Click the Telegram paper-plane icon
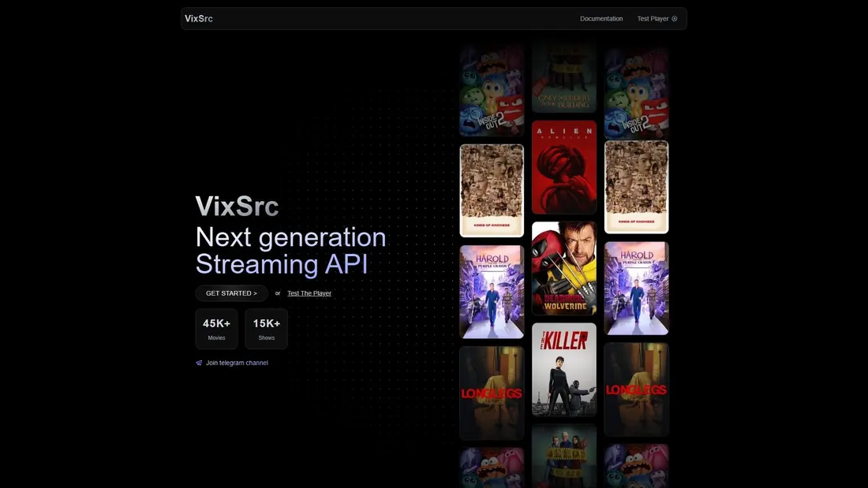Viewport: 868px width, 488px height. tap(199, 363)
